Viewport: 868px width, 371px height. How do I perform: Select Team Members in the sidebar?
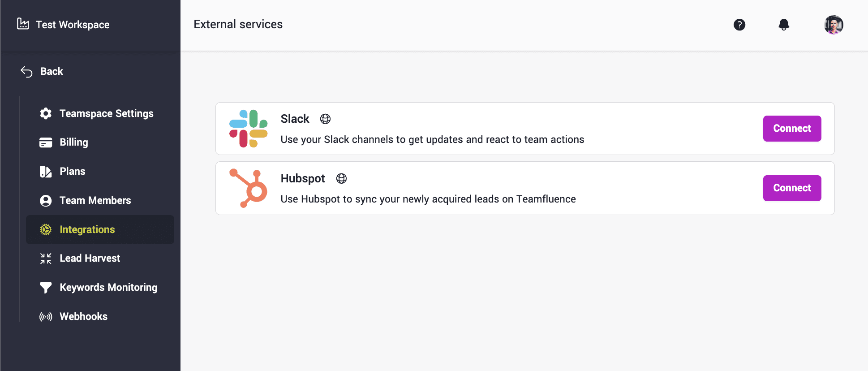click(95, 200)
